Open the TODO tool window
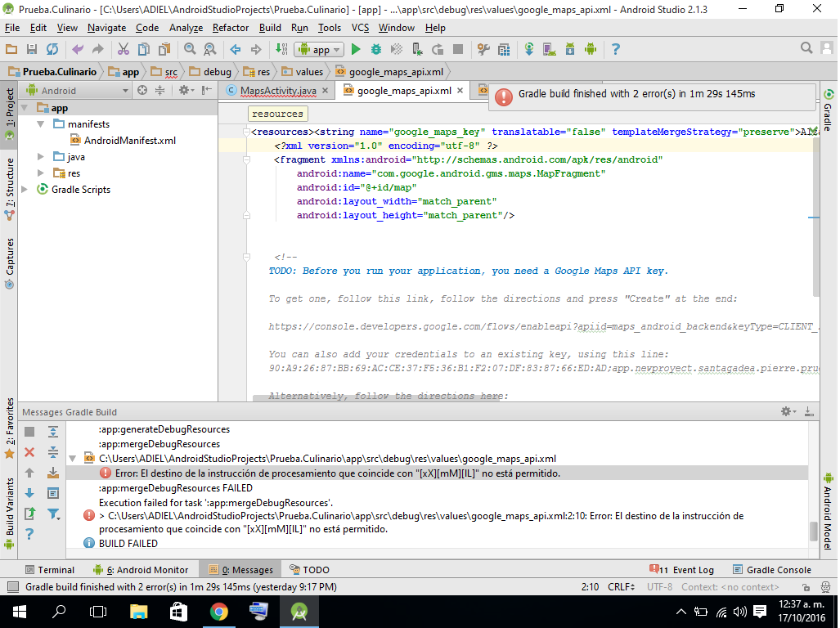 pos(310,570)
